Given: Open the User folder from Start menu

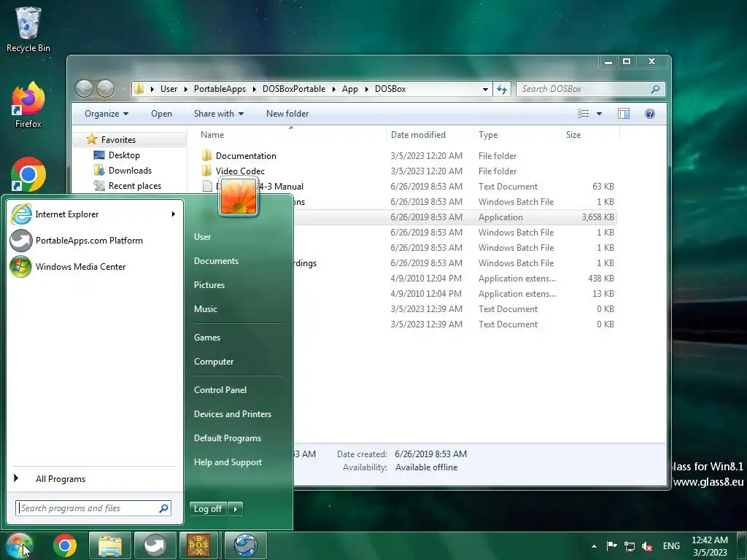Looking at the screenshot, I should pyautogui.click(x=202, y=237).
